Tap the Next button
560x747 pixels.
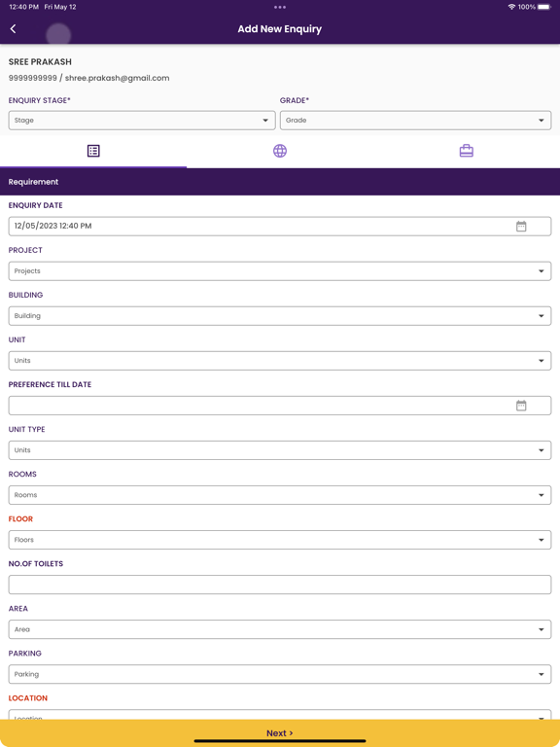[280, 733]
